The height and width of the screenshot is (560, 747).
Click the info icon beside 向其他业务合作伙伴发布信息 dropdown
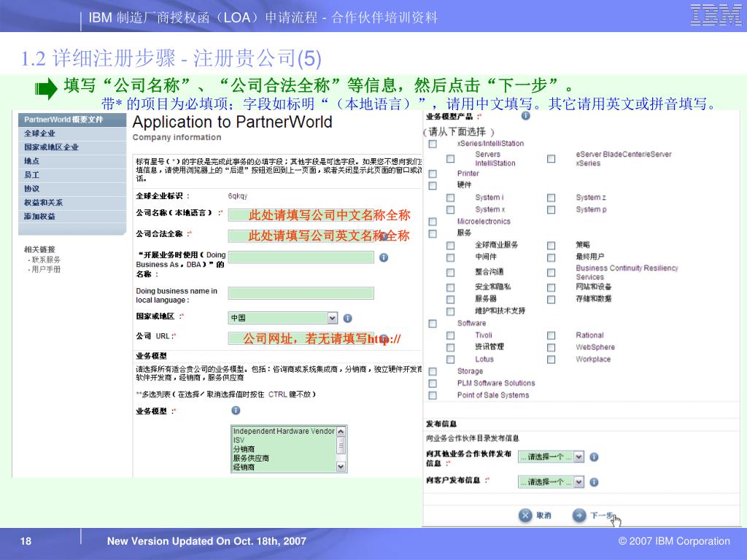pyautogui.click(x=594, y=457)
